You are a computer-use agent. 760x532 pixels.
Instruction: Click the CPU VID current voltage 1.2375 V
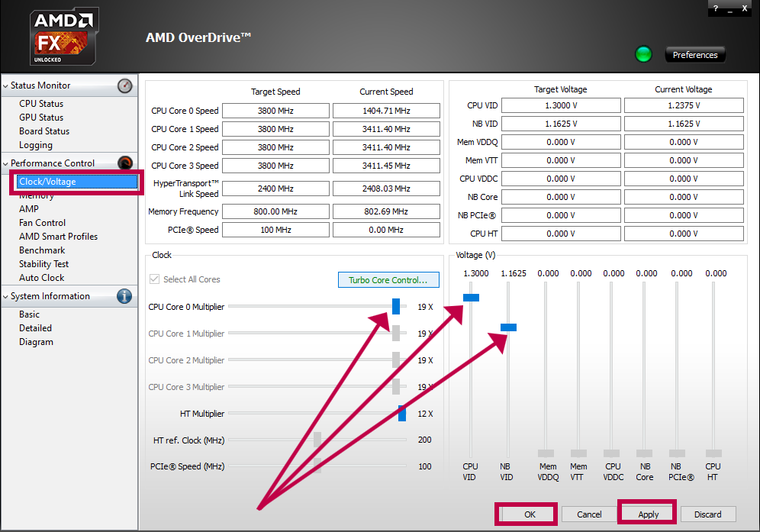point(684,105)
